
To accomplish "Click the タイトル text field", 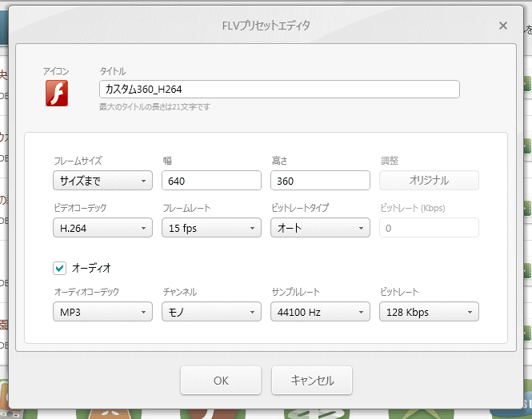I will [279, 89].
